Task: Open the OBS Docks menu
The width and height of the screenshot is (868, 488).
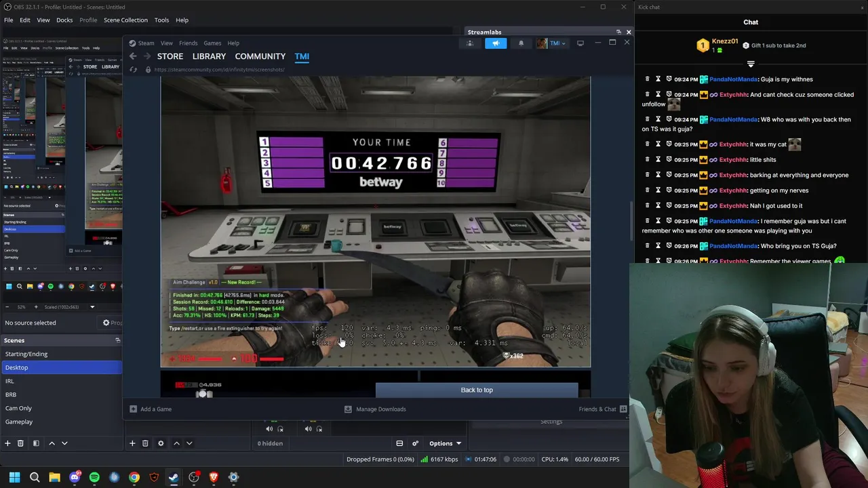Action: click(x=64, y=20)
